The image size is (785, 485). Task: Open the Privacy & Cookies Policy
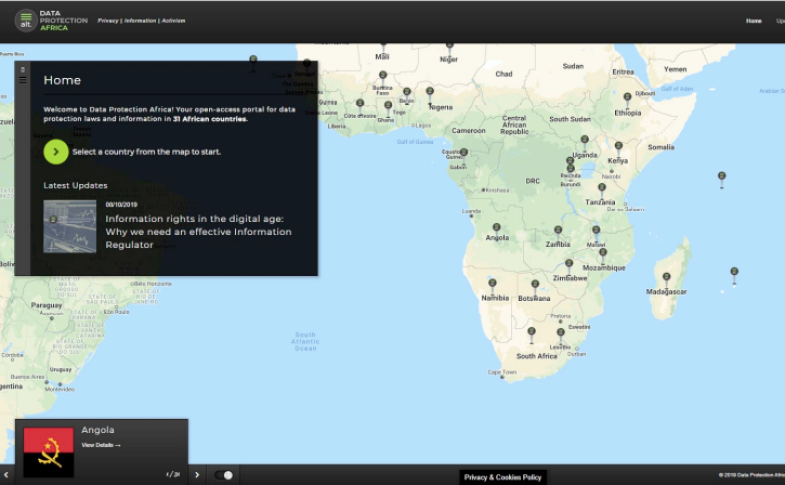pos(503,477)
